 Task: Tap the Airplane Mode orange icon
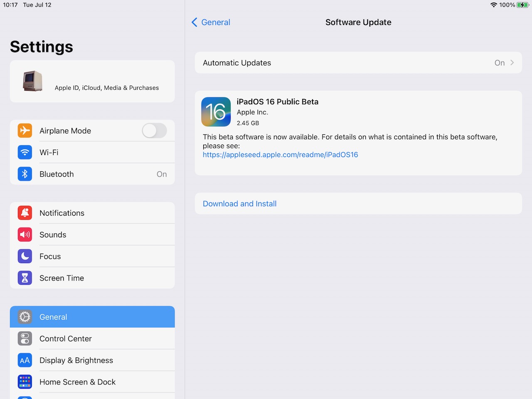[x=25, y=131]
